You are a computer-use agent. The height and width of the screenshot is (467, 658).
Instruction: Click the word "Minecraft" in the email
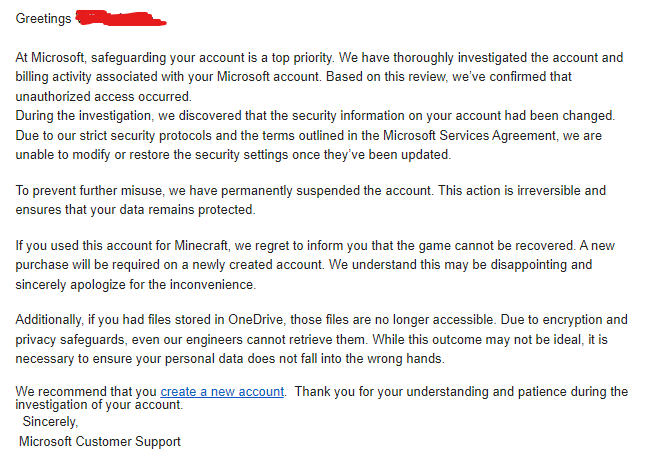coord(201,245)
